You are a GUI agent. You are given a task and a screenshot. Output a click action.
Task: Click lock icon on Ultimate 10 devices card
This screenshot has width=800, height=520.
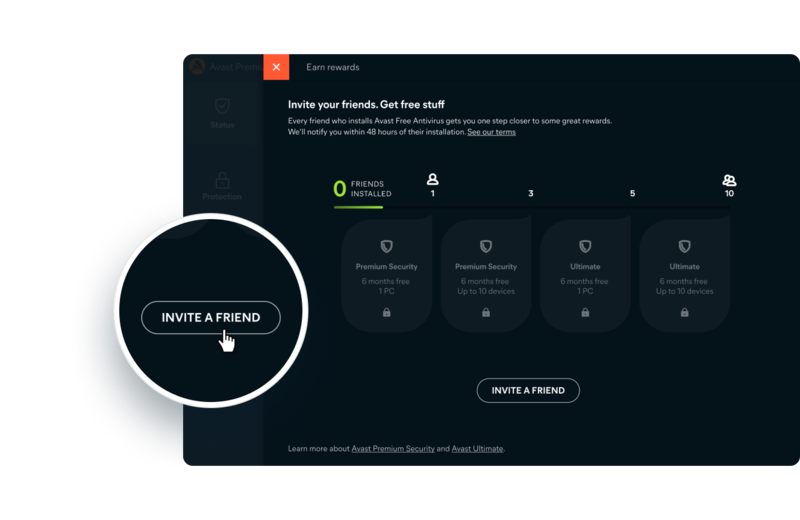click(685, 312)
